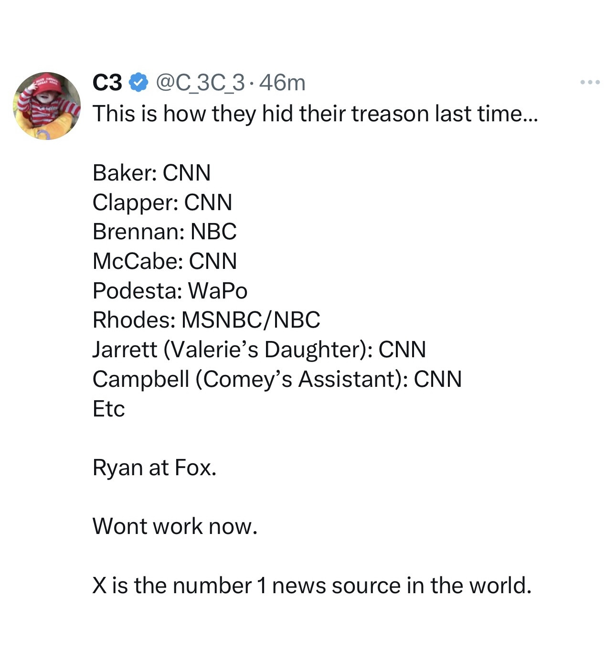Click the 'Rhodes: MSNBC/NBC' line
This screenshot has height=672, width=616.
tap(206, 320)
